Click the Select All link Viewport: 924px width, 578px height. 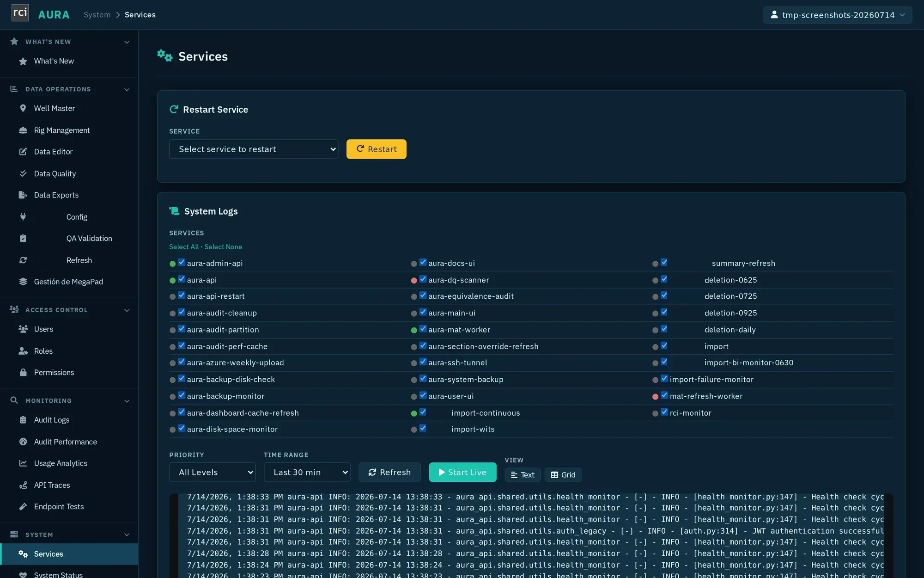pos(184,247)
